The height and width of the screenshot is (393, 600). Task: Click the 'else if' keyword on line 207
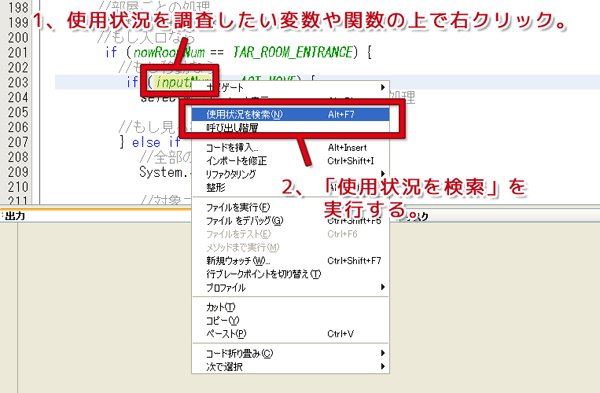(156, 142)
